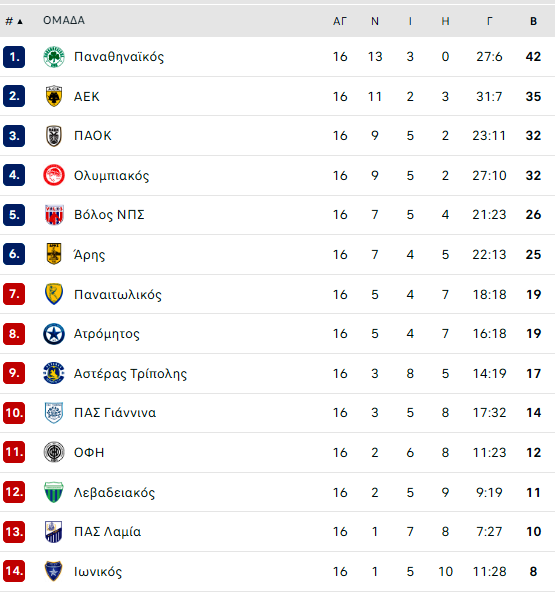Click the Άρης yellow club logo
Screen dimensions: 555x600
pos(54,254)
